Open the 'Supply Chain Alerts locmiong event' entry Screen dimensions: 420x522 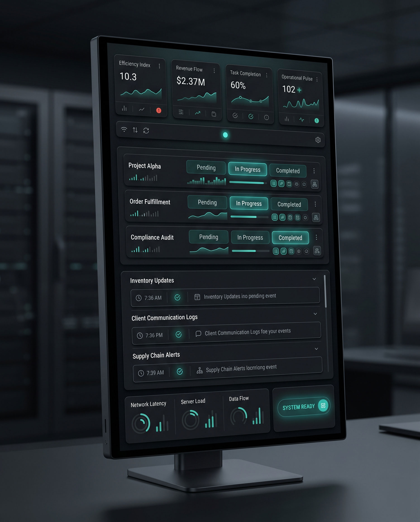point(228,369)
